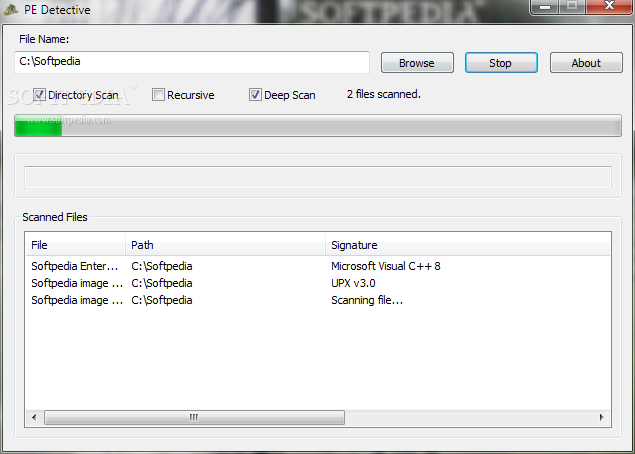This screenshot has width=635, height=454.
Task: Click the Browse button
Action: click(x=417, y=63)
